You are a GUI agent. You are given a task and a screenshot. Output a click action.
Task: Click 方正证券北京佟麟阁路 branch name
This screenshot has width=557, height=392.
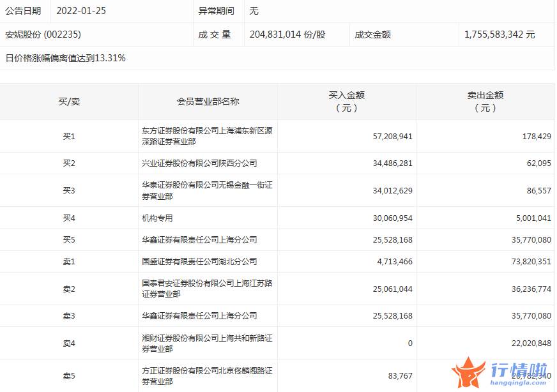pos(207,376)
